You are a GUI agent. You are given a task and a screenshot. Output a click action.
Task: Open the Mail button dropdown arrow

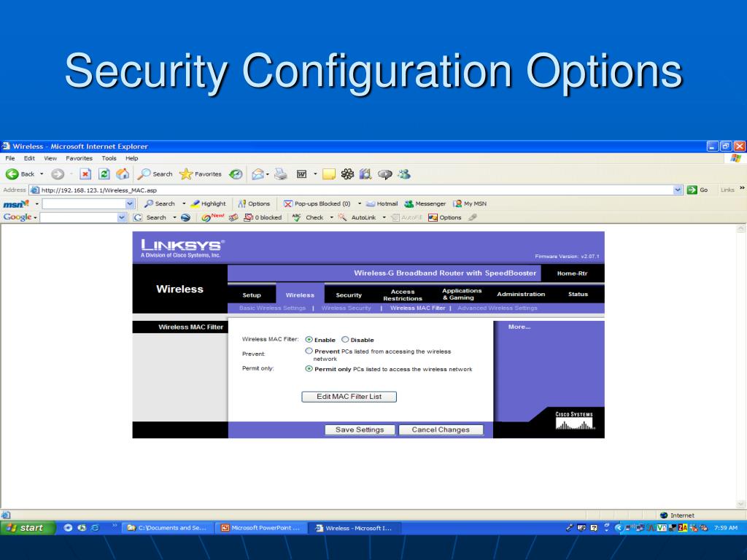pyautogui.click(x=267, y=174)
